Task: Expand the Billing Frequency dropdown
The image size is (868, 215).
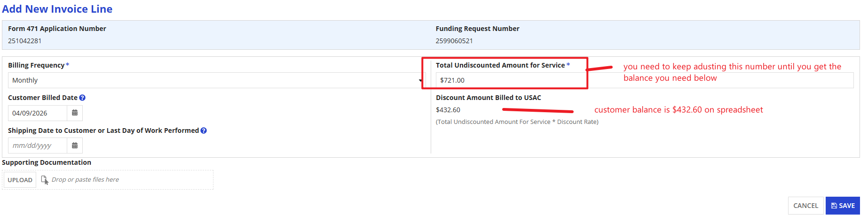Action: tap(216, 80)
